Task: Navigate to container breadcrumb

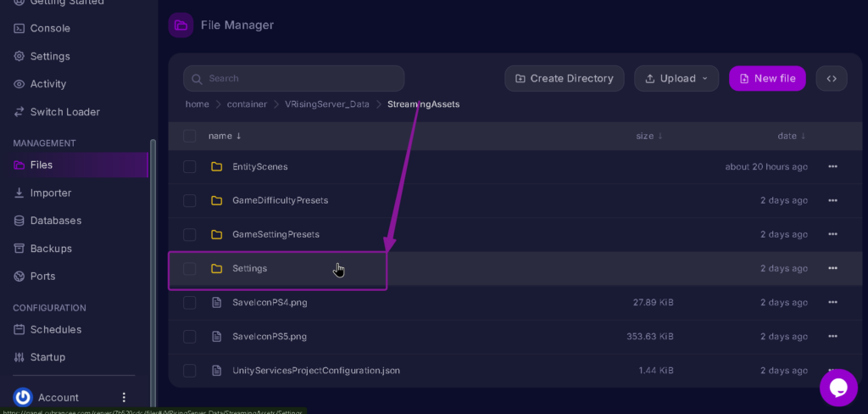Action: [247, 104]
